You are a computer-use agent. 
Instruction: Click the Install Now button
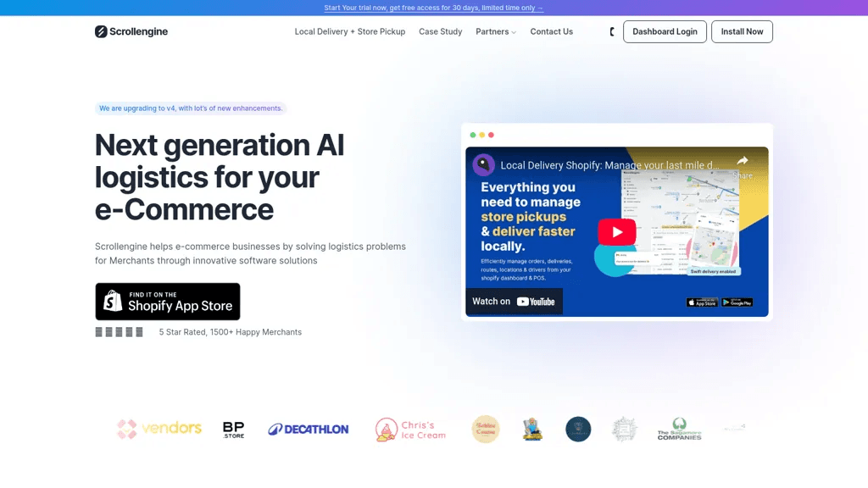pos(742,31)
